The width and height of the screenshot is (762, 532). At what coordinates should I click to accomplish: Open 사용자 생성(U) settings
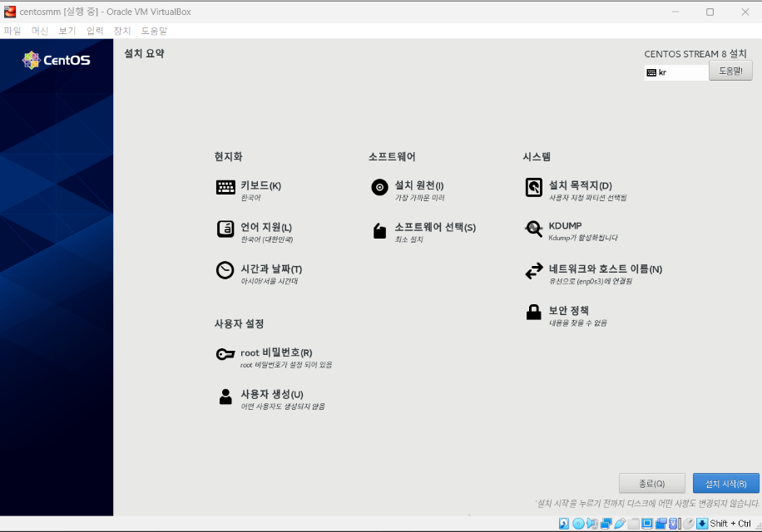pos(272,394)
